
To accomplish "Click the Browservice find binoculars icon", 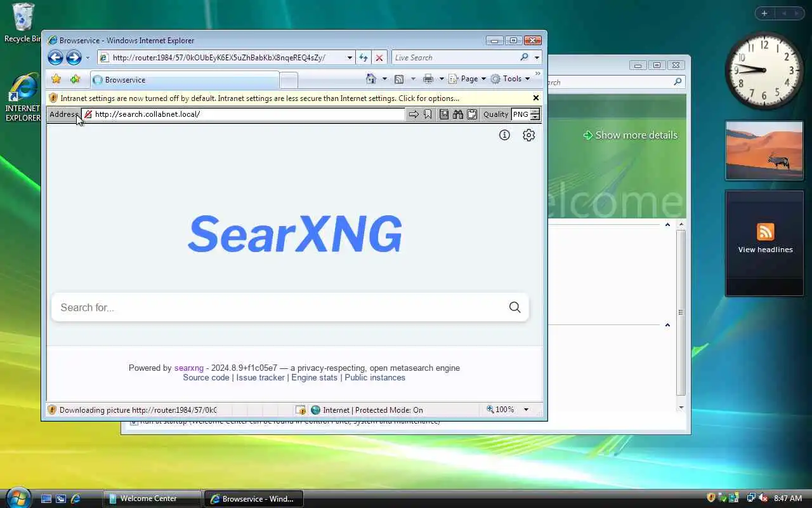I will tap(458, 114).
